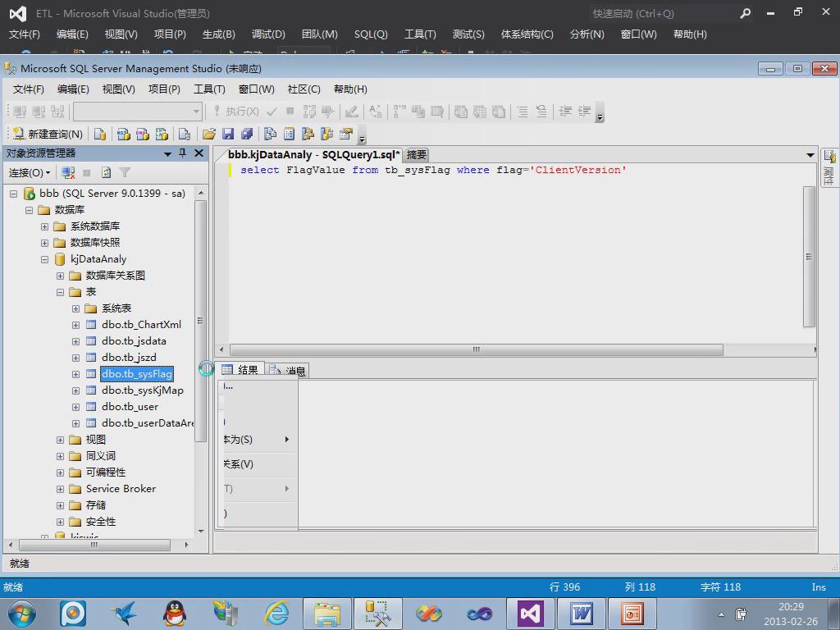Click the Parse checkmark icon
Image resolution: width=840 pixels, height=630 pixels.
(272, 112)
